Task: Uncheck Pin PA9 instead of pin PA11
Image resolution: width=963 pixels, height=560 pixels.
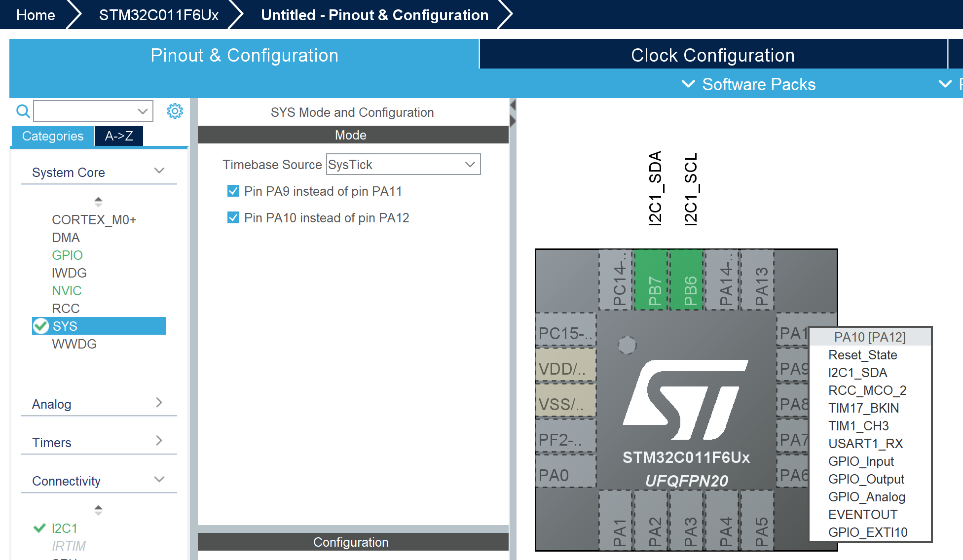Action: (x=233, y=191)
